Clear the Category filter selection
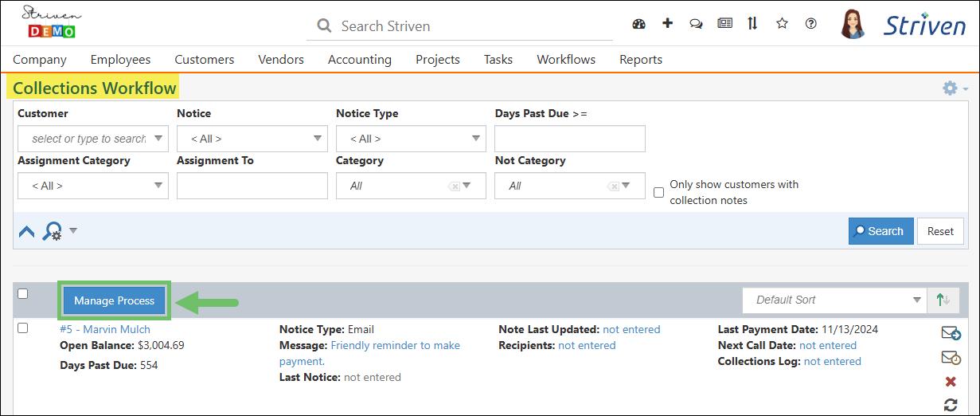Screen dimensions: 980x416 point(454,186)
